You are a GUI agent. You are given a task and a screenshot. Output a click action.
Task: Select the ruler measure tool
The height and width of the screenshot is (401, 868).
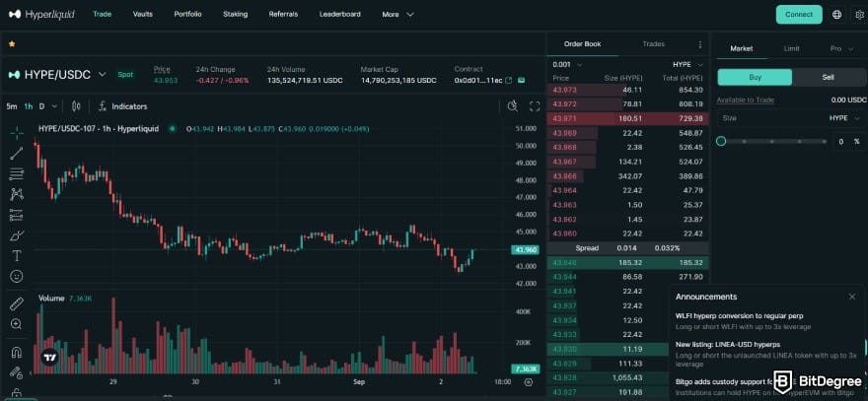coord(17,303)
